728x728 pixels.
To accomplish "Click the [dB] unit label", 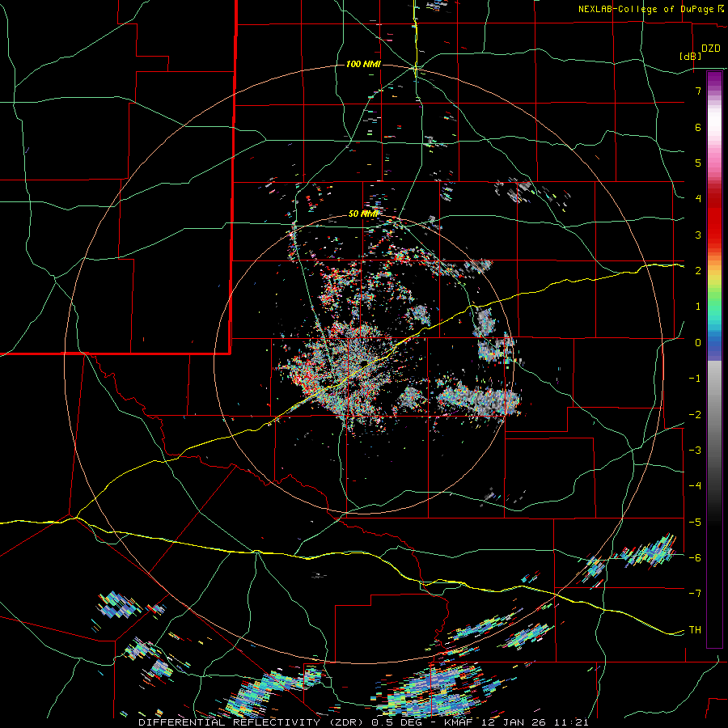I will pos(691,56).
